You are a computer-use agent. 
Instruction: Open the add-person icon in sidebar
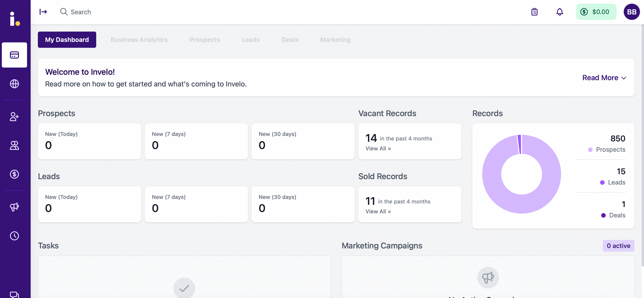pos(14,116)
